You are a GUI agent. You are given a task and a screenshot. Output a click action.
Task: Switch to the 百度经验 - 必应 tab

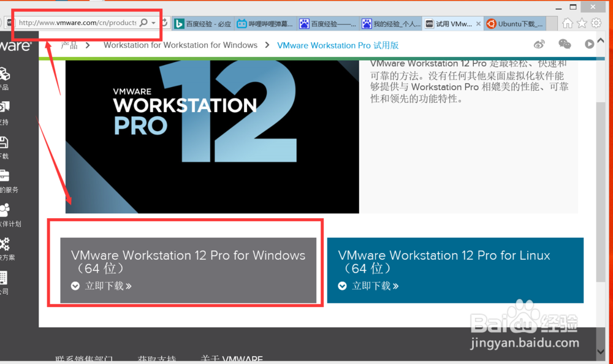pos(204,24)
